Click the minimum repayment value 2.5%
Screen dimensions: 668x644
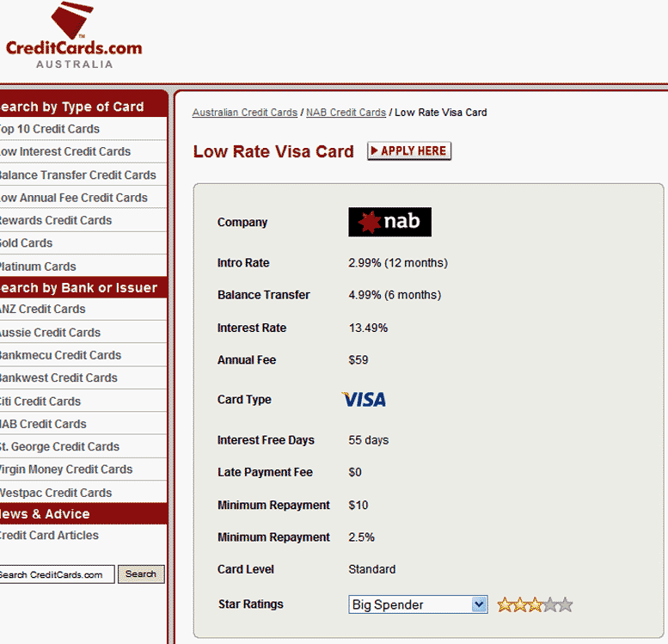point(361,537)
